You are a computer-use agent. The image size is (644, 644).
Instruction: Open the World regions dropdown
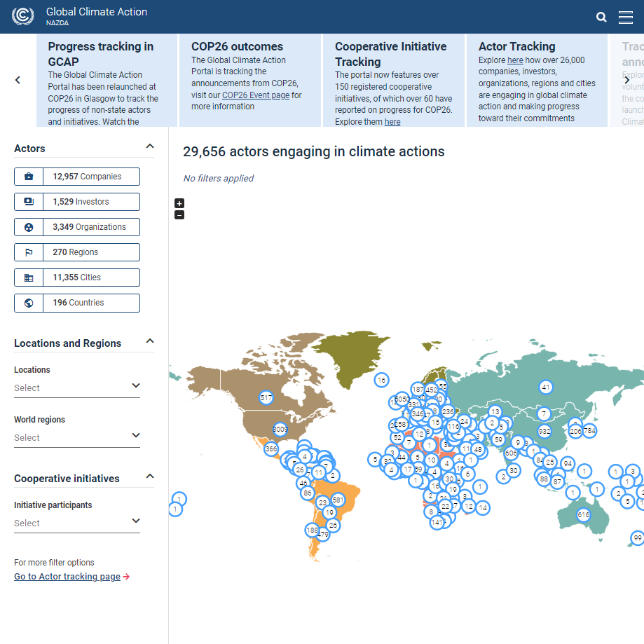[77, 437]
